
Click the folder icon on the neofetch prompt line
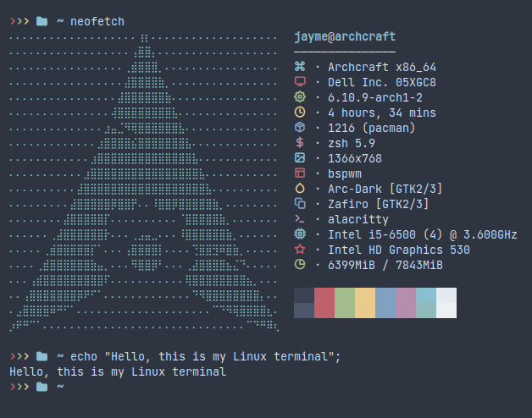point(42,21)
